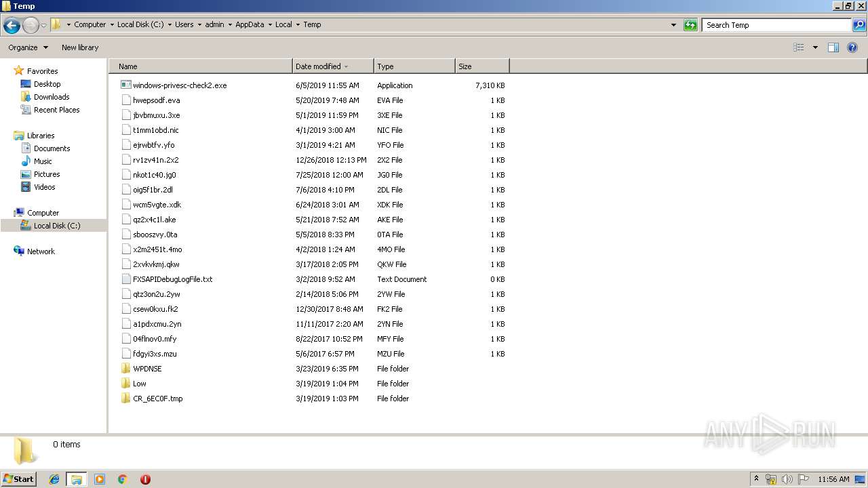Open the Music library
The height and width of the screenshot is (488, 868).
(43, 161)
